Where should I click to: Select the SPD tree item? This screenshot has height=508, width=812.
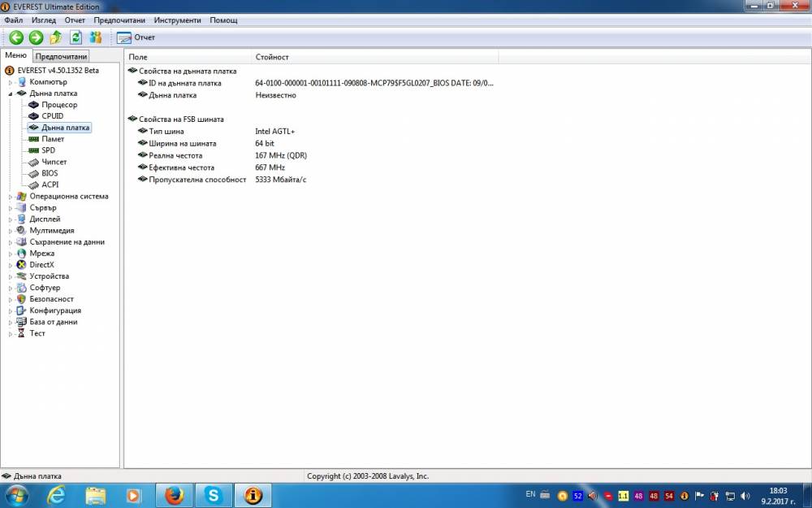[48, 150]
